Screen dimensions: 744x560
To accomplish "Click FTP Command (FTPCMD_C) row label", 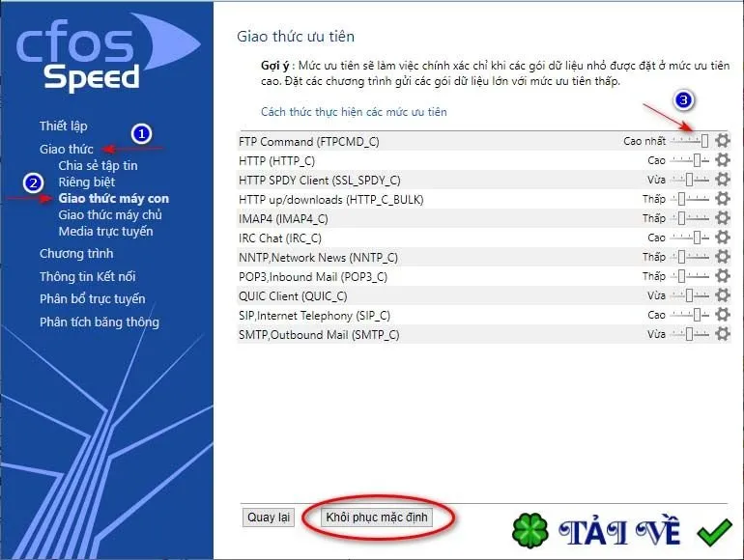I will (309, 142).
